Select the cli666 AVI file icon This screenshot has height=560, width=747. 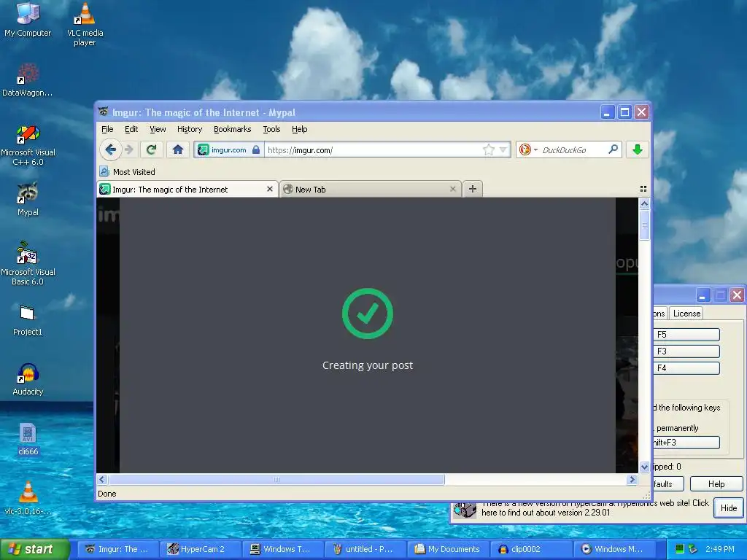28,439
